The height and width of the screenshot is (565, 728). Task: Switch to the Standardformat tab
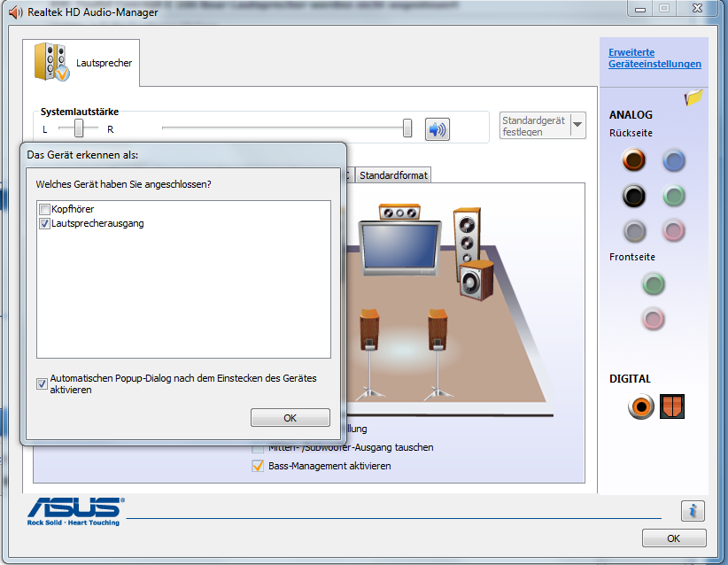point(393,175)
